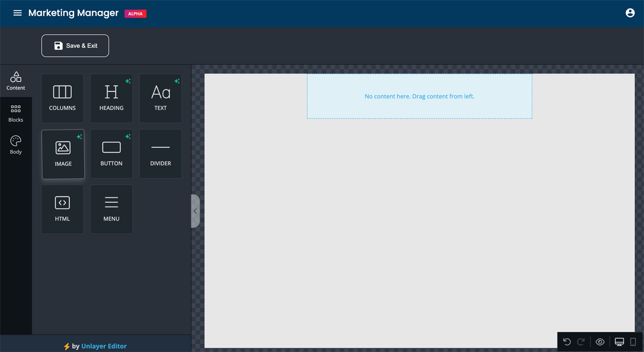Select the Columns content tool
The height and width of the screenshot is (352, 644).
click(62, 98)
